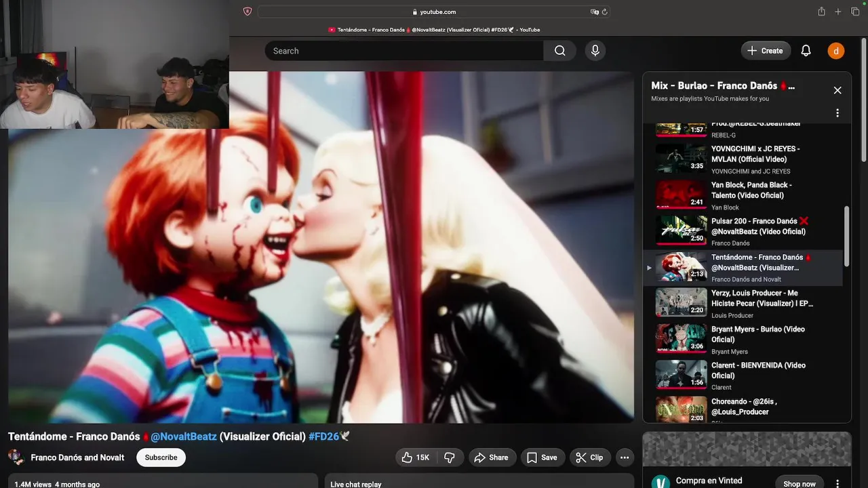Click the 'YOVNGCHIMI and JC REYES' channel text
Viewport: 868px width, 488px height.
click(x=751, y=171)
